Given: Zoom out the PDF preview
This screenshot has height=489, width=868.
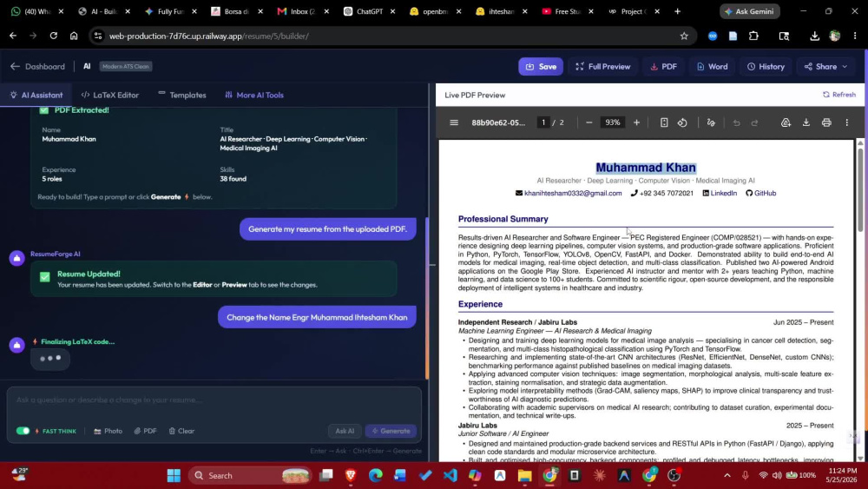Looking at the screenshot, I should pyautogui.click(x=589, y=122).
